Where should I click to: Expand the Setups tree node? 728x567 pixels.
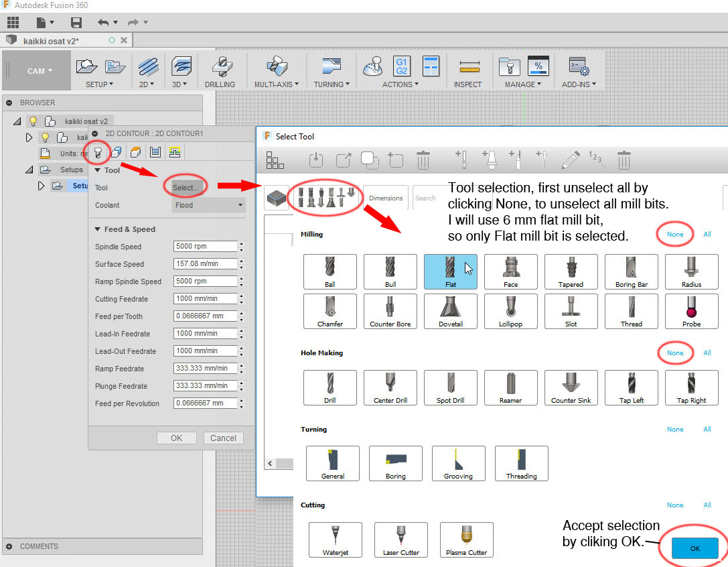(29, 170)
